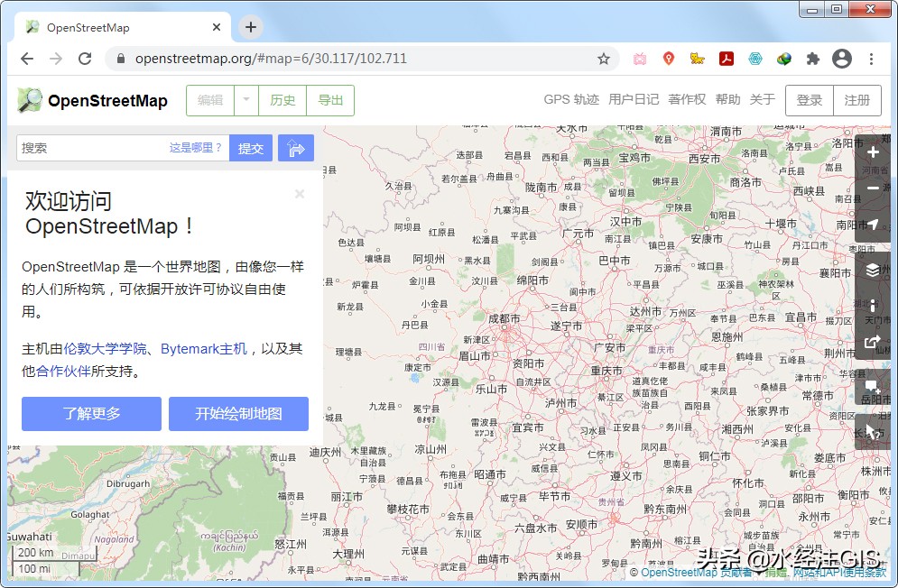Close the OpenStreetMap browser tab
This screenshot has width=898, height=588.
pyautogui.click(x=217, y=27)
